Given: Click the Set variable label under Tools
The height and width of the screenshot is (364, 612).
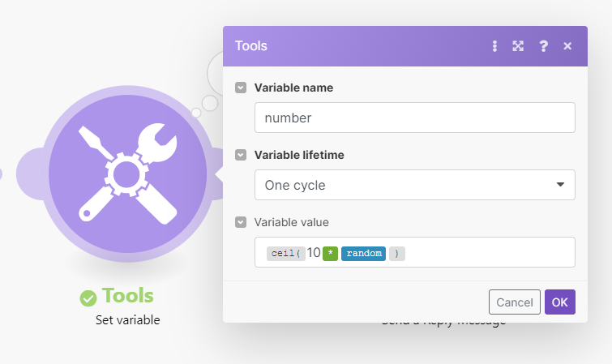Looking at the screenshot, I should (x=127, y=320).
